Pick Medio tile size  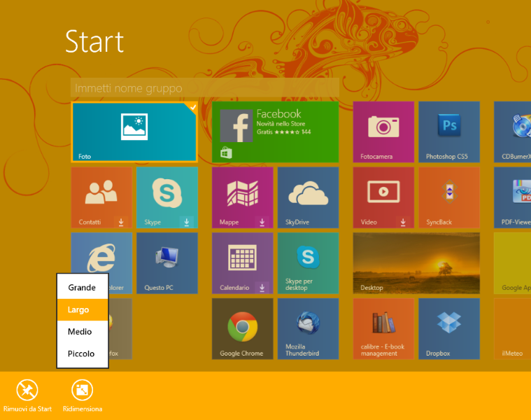(82, 332)
